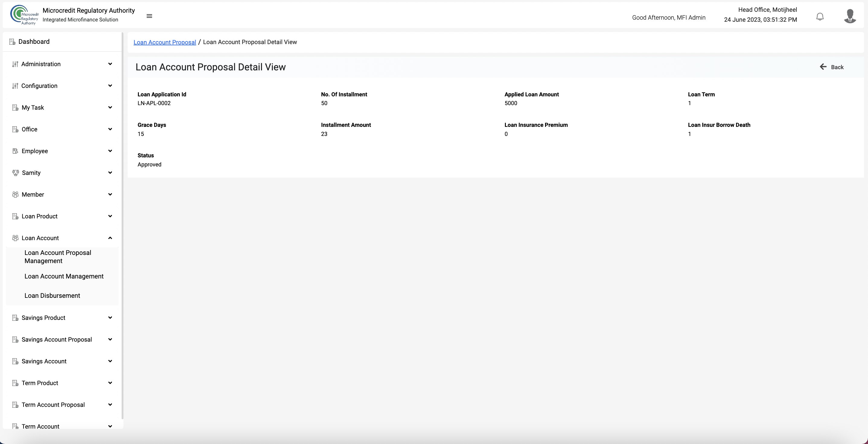Click the Loan Insurance Premium label
The image size is (868, 444).
click(x=536, y=125)
